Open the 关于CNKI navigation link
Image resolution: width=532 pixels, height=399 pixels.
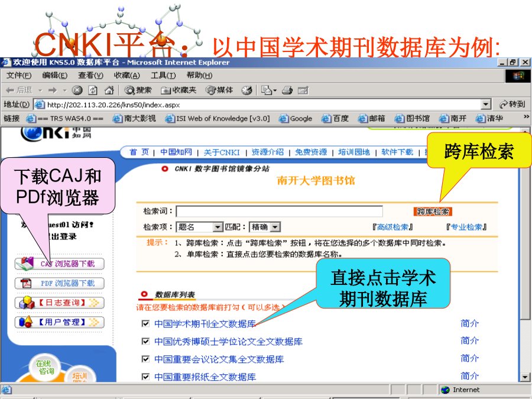tap(222, 153)
